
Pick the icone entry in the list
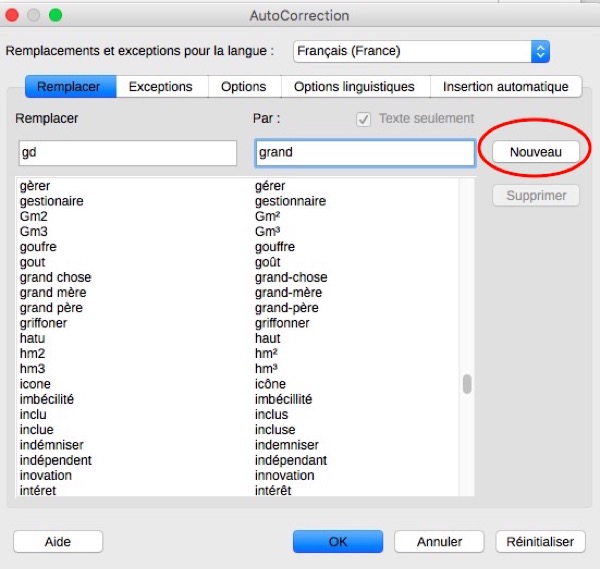35,384
